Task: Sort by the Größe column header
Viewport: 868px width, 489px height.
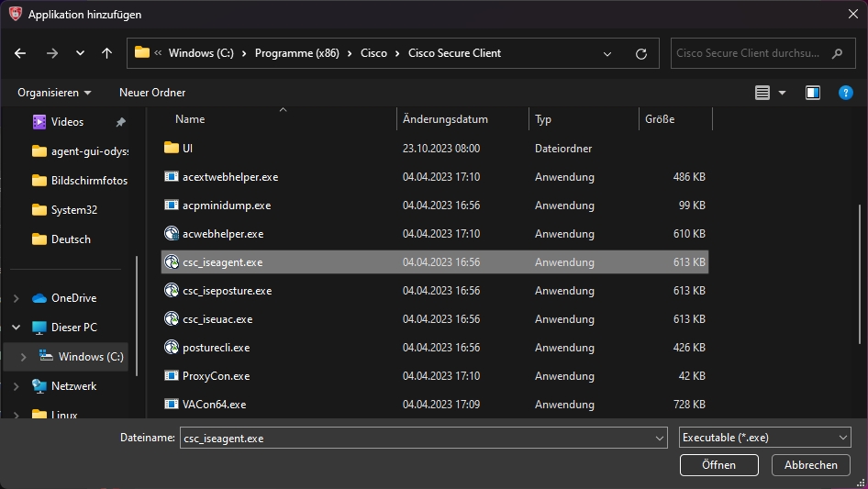Action: tap(660, 119)
